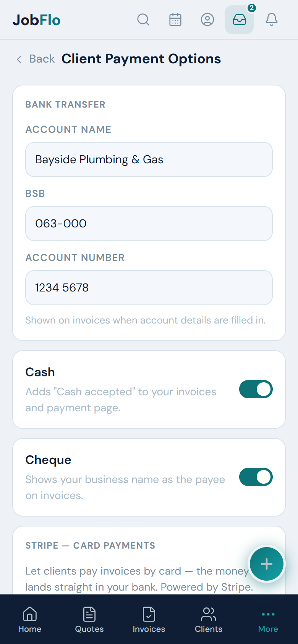Edit the Account Number field

click(149, 288)
